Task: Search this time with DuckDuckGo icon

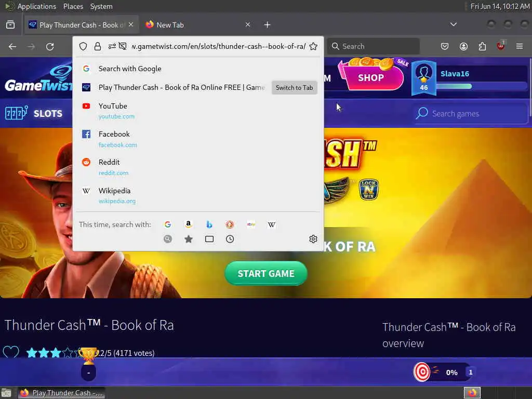Action: point(230,224)
